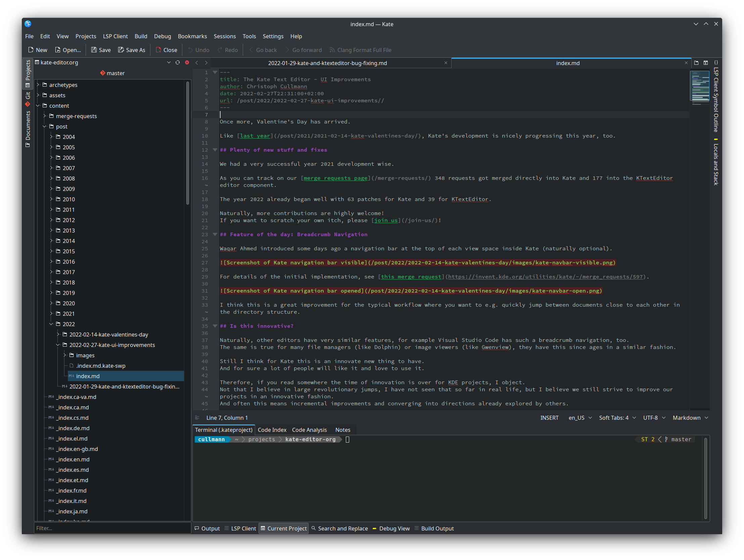Fold the 'Plenty of new stuff' heading
This screenshot has width=744, height=560.
pyautogui.click(x=215, y=150)
